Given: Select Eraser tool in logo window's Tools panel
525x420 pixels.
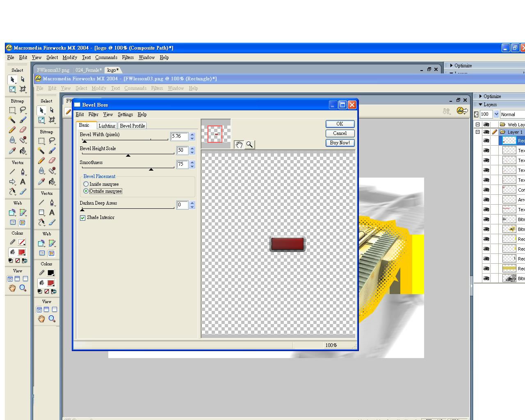Looking at the screenshot, I should (x=23, y=130).
